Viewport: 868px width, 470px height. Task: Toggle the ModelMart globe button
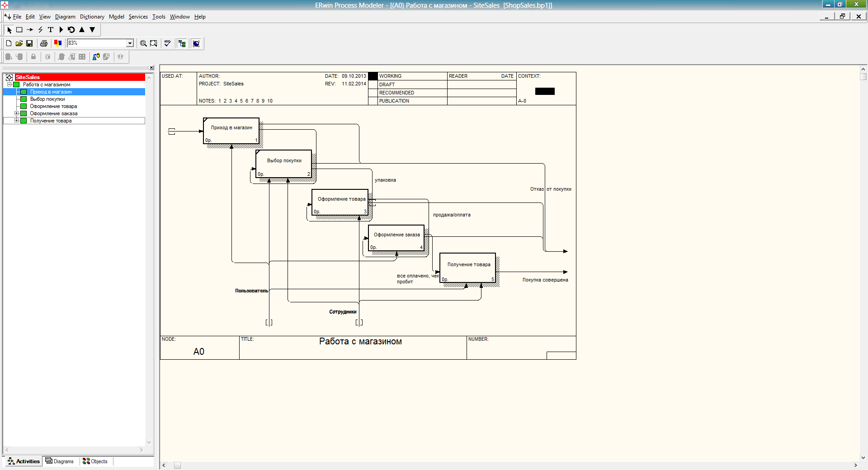[x=196, y=43]
